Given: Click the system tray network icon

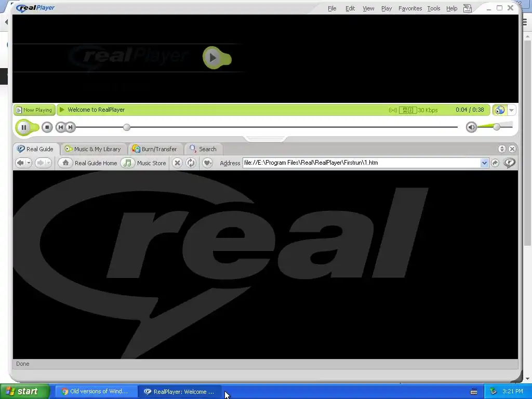Looking at the screenshot, I should tap(494, 392).
